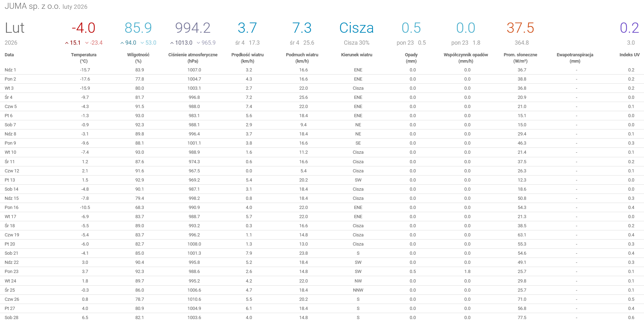Click the Prędkość wiatru column header
The width and height of the screenshot is (644, 324).
coord(247,58)
